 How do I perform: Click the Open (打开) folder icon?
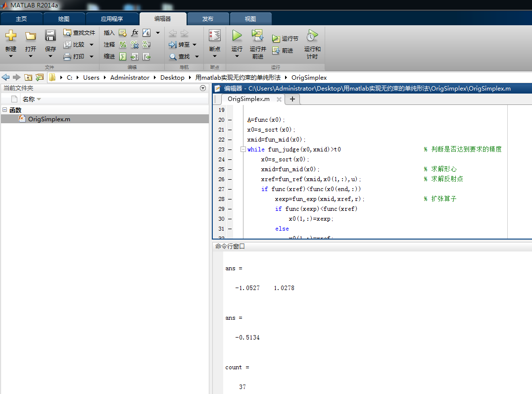(31, 36)
